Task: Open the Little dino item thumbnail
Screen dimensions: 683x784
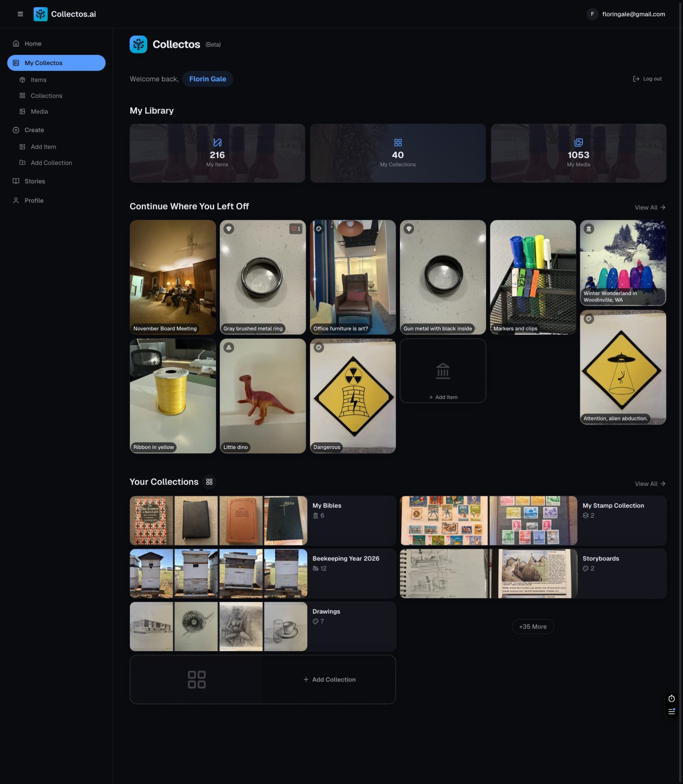Action: [x=262, y=396]
